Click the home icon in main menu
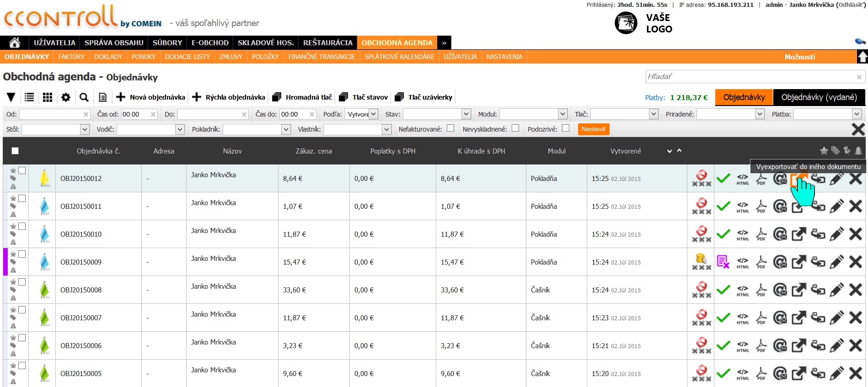Screen dimensions: 868x387 click(x=15, y=42)
